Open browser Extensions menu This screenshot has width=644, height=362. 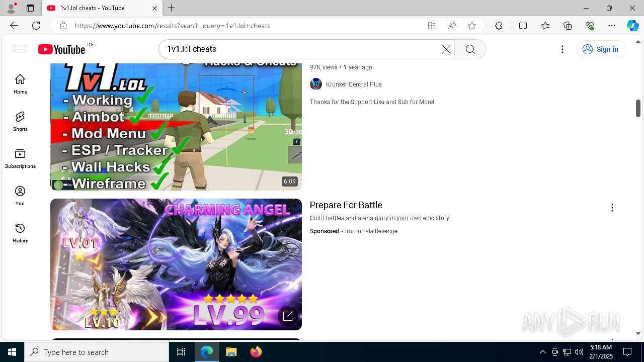tap(499, 26)
